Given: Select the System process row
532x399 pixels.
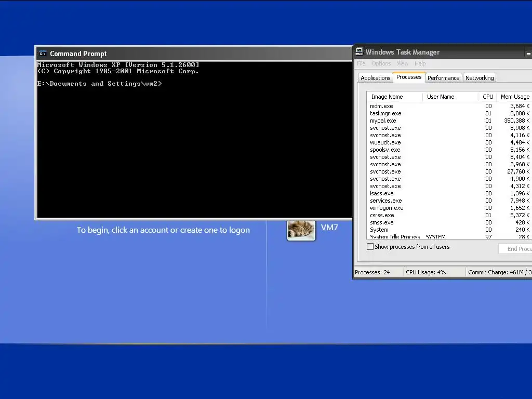Looking at the screenshot, I should click(x=449, y=230).
